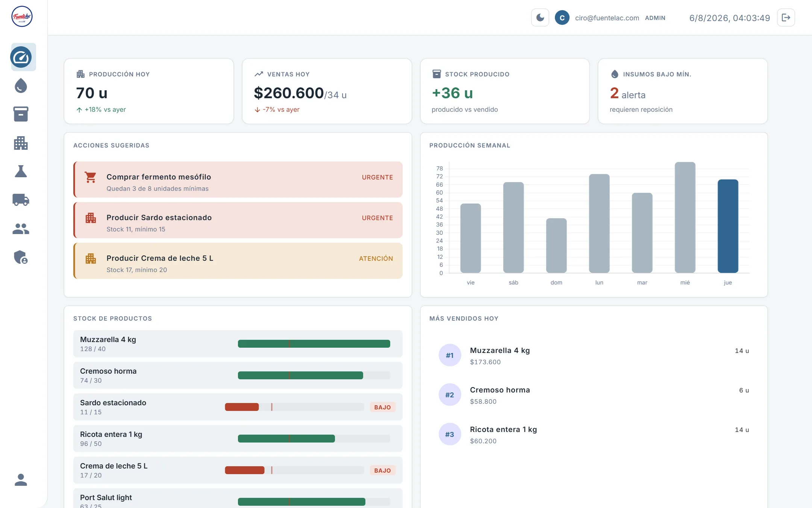Click the Cremoso horma stock progress bar
This screenshot has height=508, width=812.
[314, 375]
